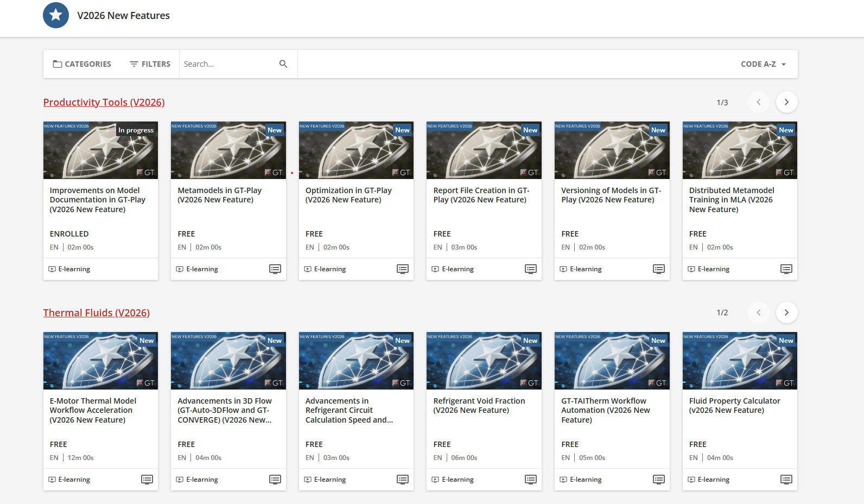Viewport: 864px width, 504px height.
Task: Go to previous page of Productivity Tools
Action: tap(759, 102)
